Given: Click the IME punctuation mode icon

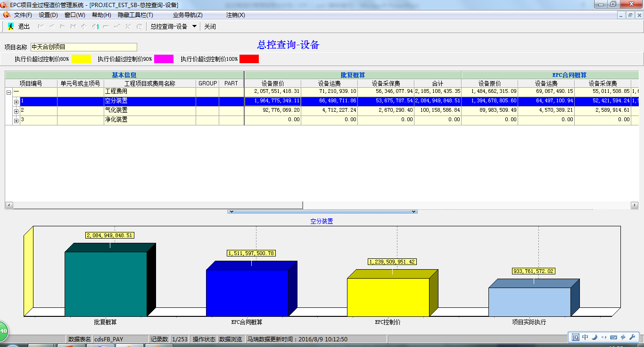Looking at the screenshot, I should [603, 337].
